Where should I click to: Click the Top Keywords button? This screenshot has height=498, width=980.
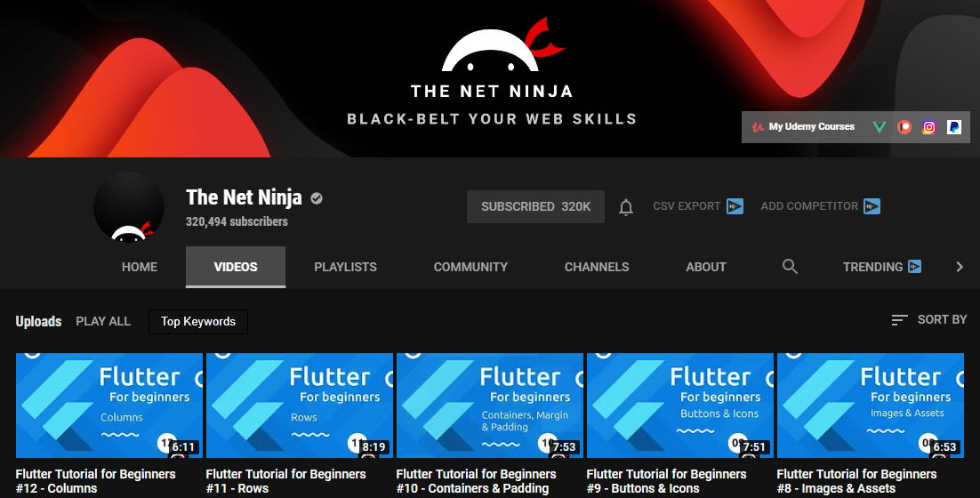(x=198, y=322)
